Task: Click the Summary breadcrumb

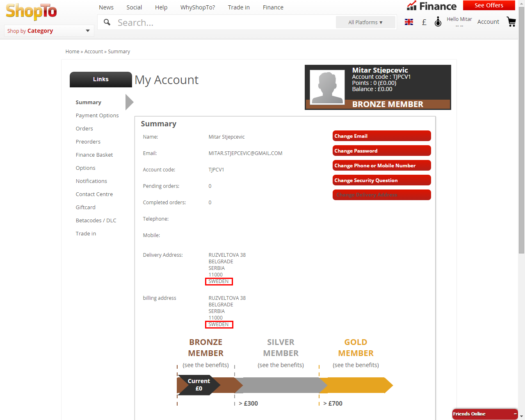Action: [119, 52]
